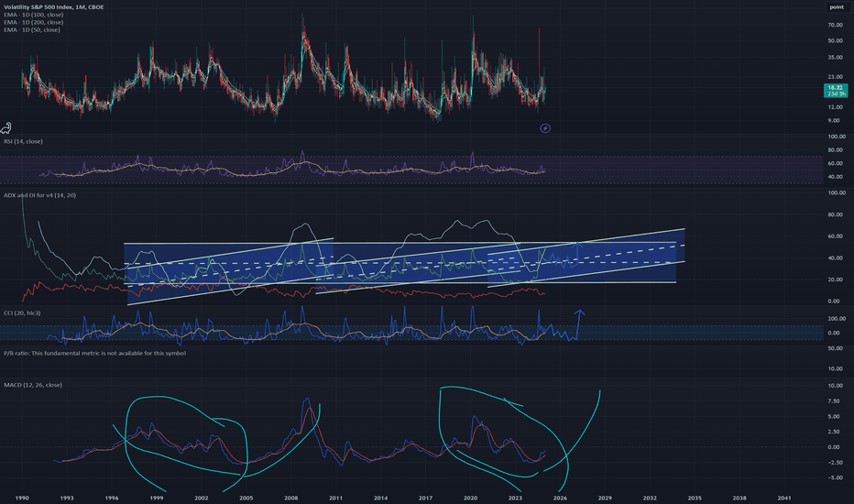Select the RSI (14, close) indicator label
Screen dimensions: 854x504
tap(23, 141)
